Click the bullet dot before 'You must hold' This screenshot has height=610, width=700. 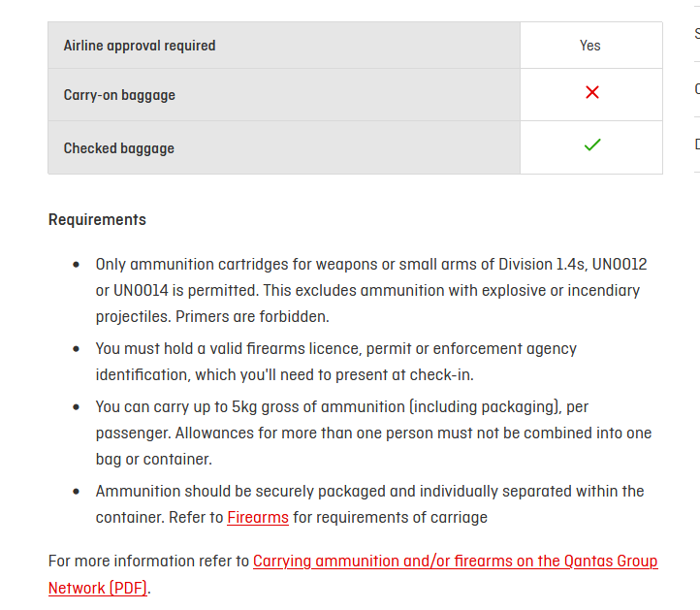[x=77, y=349]
